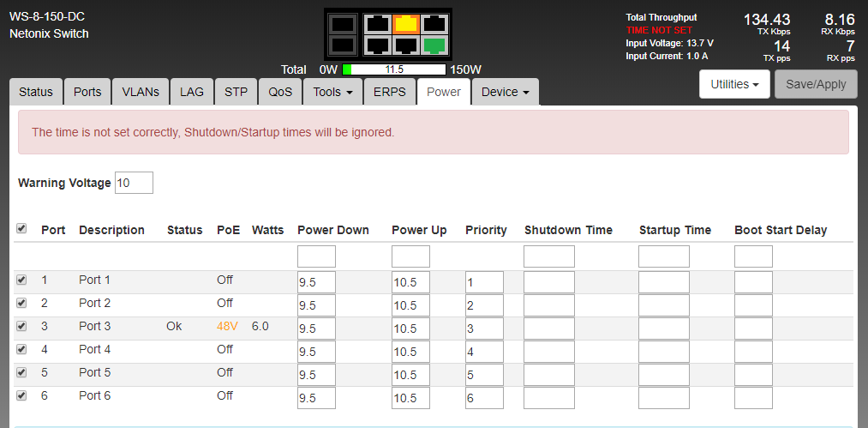Image resolution: width=868 pixels, height=428 pixels.
Task: Toggle the select-all ports header checkbox
Action: click(21, 228)
